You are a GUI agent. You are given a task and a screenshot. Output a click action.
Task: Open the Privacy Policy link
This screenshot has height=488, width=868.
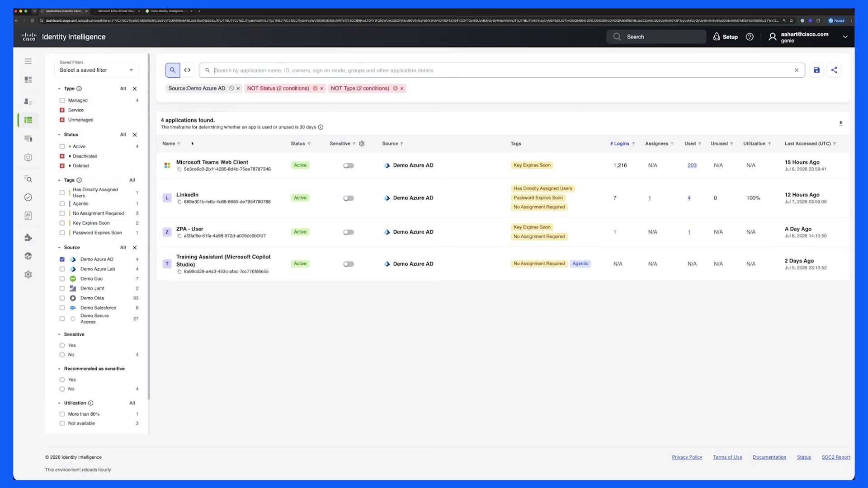(687, 457)
